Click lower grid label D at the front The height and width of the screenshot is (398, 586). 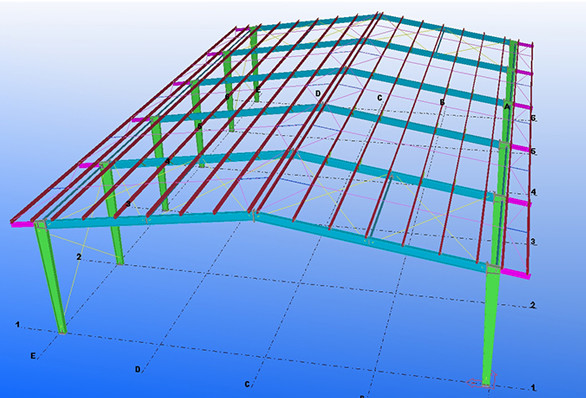pyautogui.click(x=138, y=369)
